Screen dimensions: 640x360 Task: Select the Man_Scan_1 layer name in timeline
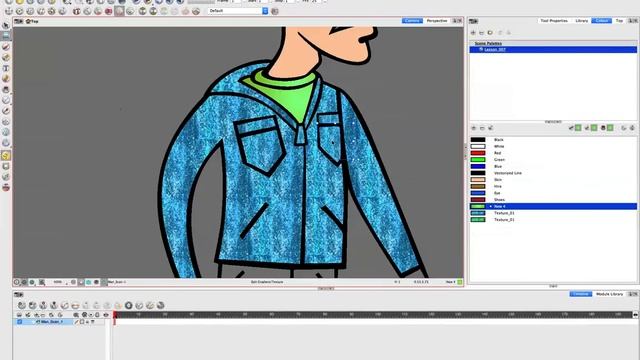pyautogui.click(x=52, y=322)
